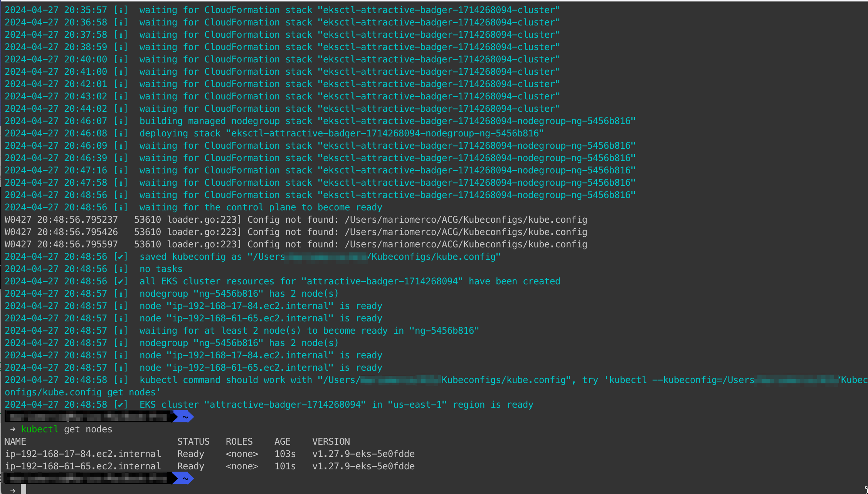Click the checkmark on 'all EKS cluster resources' line
The height and width of the screenshot is (494, 868).
(x=121, y=281)
